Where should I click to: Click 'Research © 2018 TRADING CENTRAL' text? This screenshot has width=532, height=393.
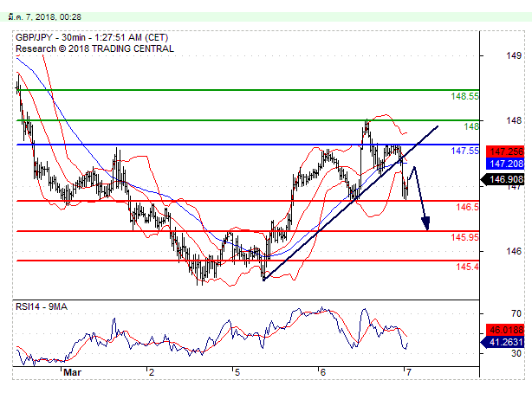click(94, 48)
